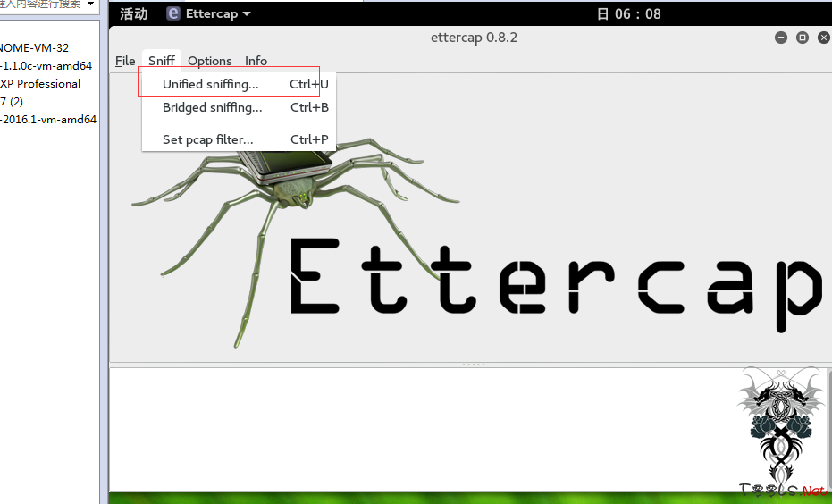Choose Bridged sniffing menu entry
The width and height of the screenshot is (832, 504).
(239, 108)
